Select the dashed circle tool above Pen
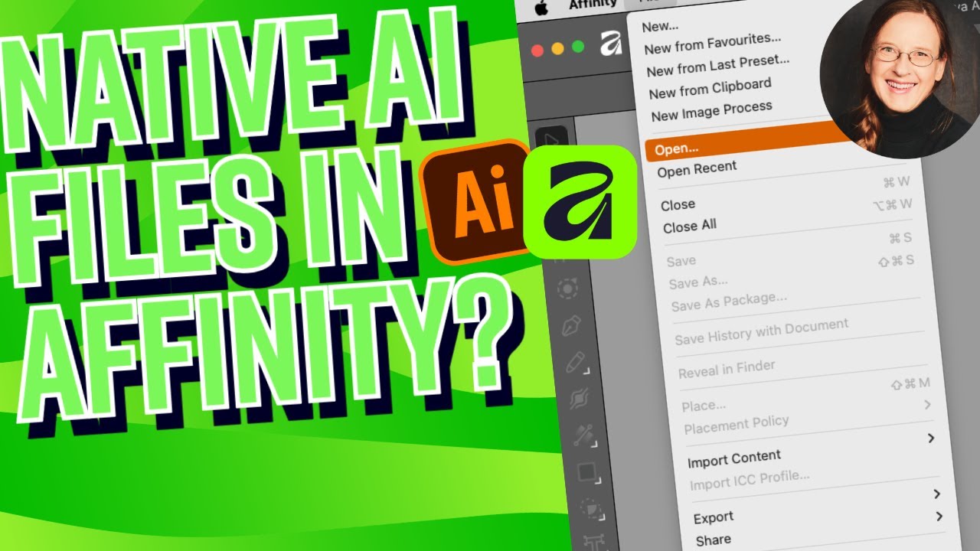The height and width of the screenshot is (551, 980). pyautogui.click(x=568, y=290)
